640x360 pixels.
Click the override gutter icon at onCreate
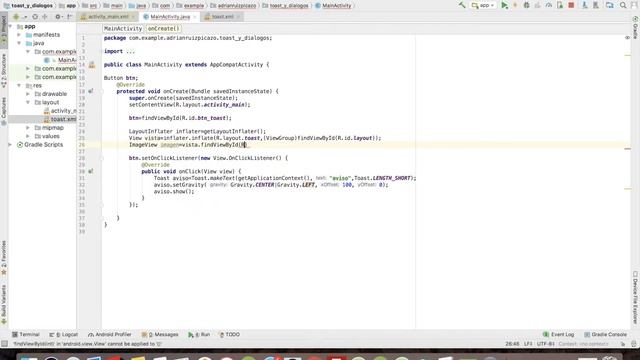tap(91, 91)
